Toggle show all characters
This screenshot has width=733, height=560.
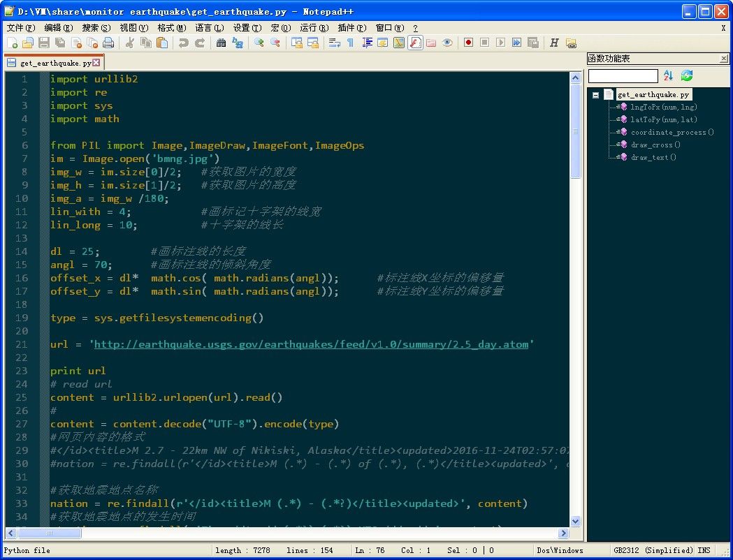[x=351, y=42]
